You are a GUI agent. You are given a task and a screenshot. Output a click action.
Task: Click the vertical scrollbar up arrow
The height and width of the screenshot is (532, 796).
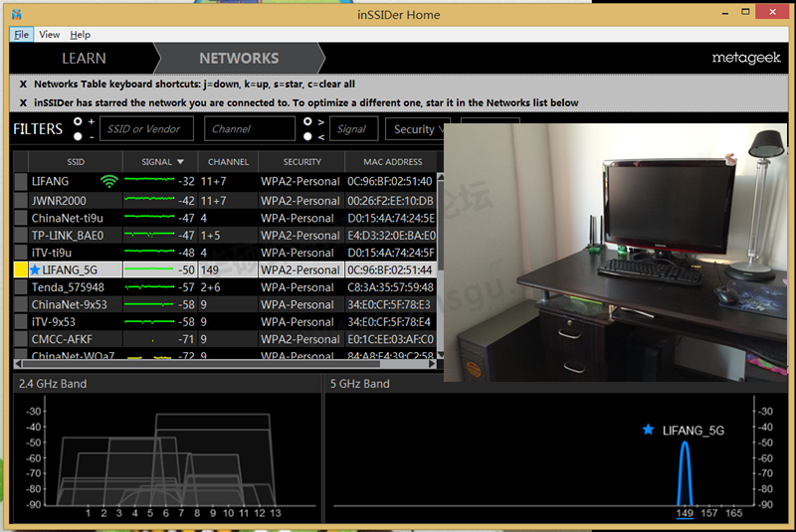coord(440,177)
